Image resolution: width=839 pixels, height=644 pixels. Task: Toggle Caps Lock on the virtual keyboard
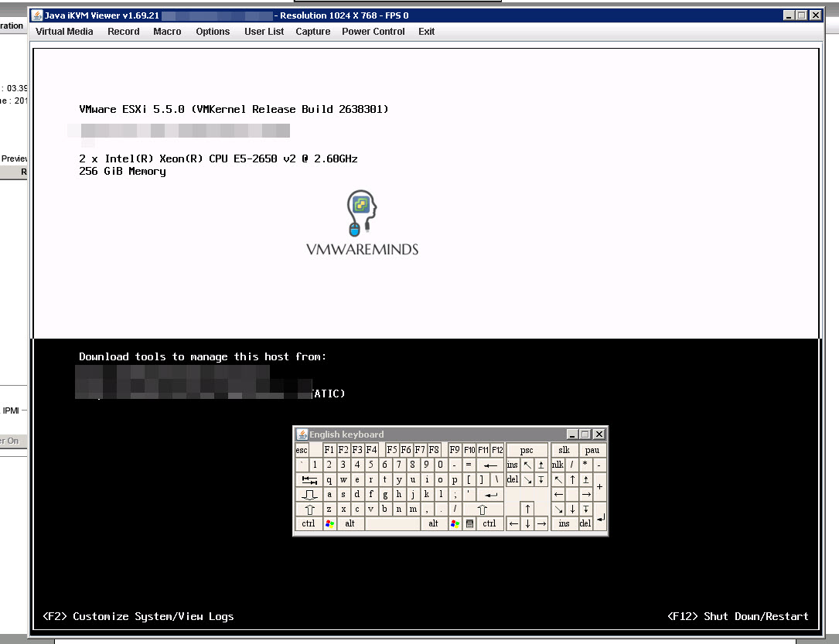pyautogui.click(x=309, y=494)
